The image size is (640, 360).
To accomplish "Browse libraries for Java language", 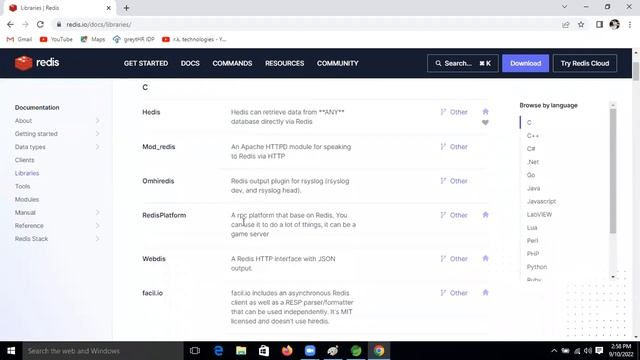I will pyautogui.click(x=533, y=188).
